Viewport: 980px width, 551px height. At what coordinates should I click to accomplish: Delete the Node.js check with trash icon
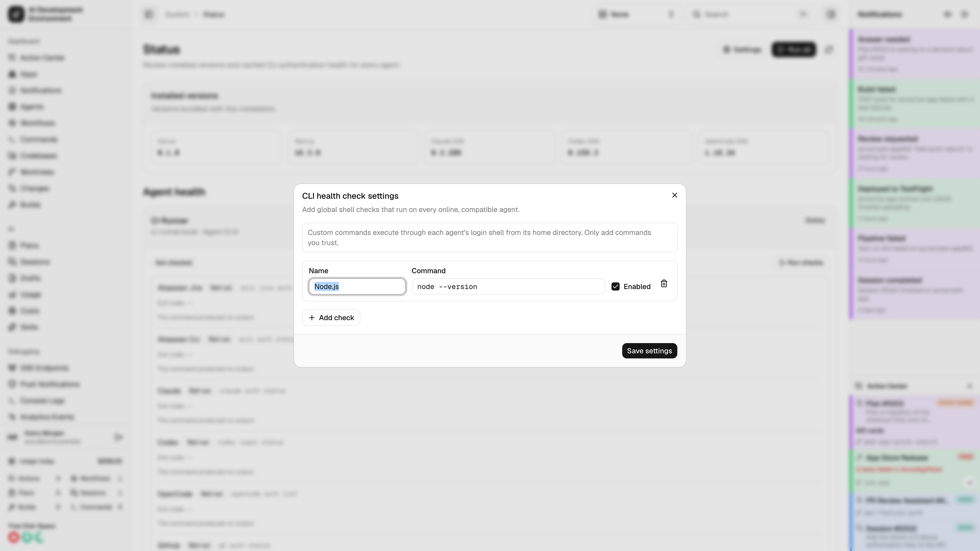pyautogui.click(x=664, y=284)
